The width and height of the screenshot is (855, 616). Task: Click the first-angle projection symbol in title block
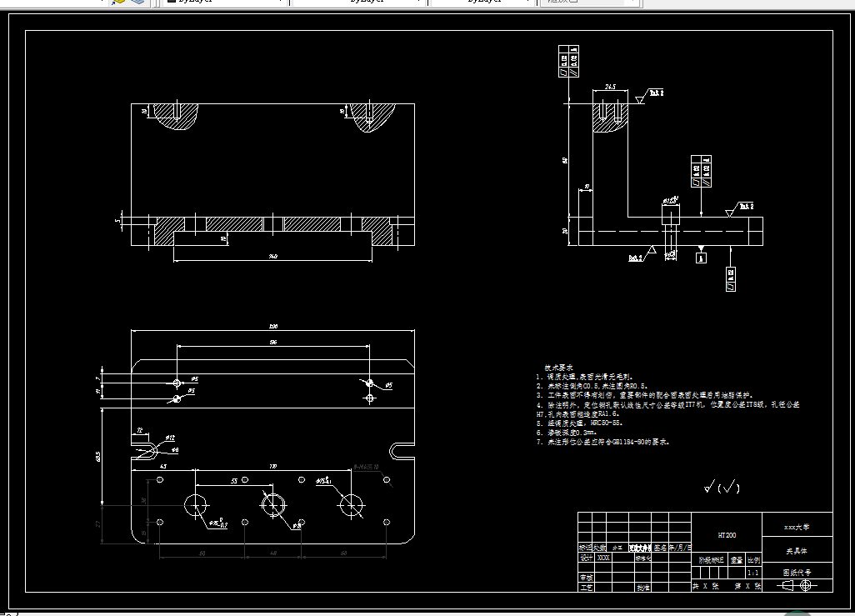797,585
